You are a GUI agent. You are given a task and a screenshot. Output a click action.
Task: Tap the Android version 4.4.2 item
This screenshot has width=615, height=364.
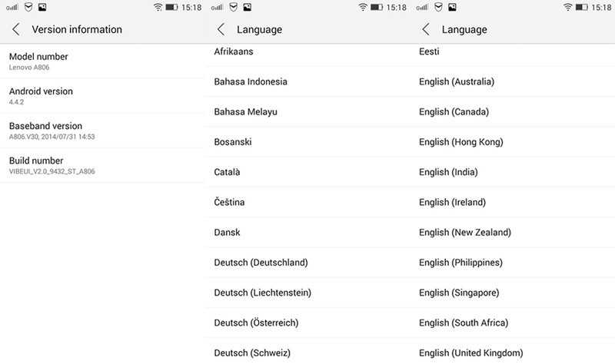(x=102, y=96)
